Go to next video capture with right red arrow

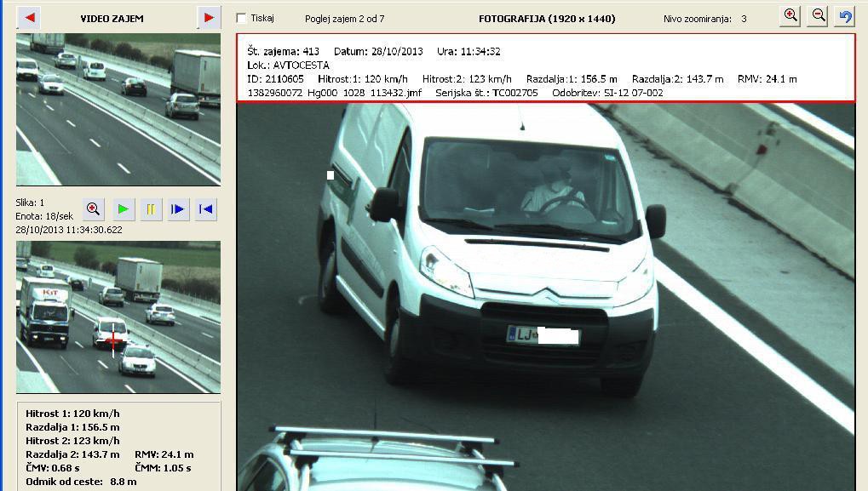tap(209, 18)
